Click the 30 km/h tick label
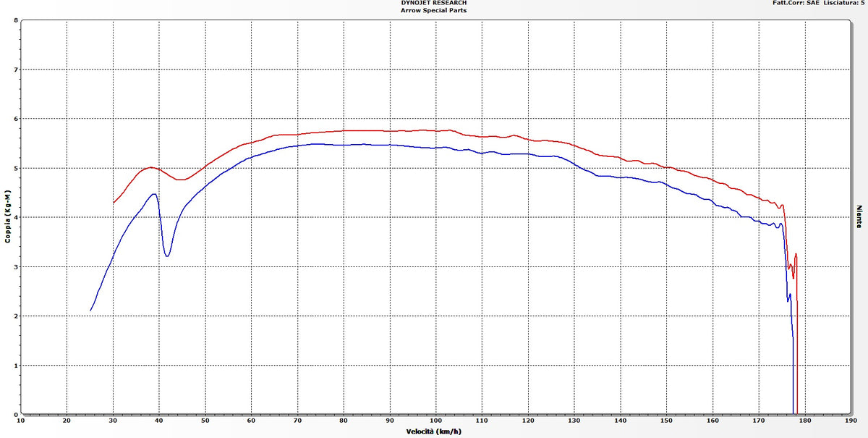The height and width of the screenshot is (438, 868). click(x=114, y=418)
